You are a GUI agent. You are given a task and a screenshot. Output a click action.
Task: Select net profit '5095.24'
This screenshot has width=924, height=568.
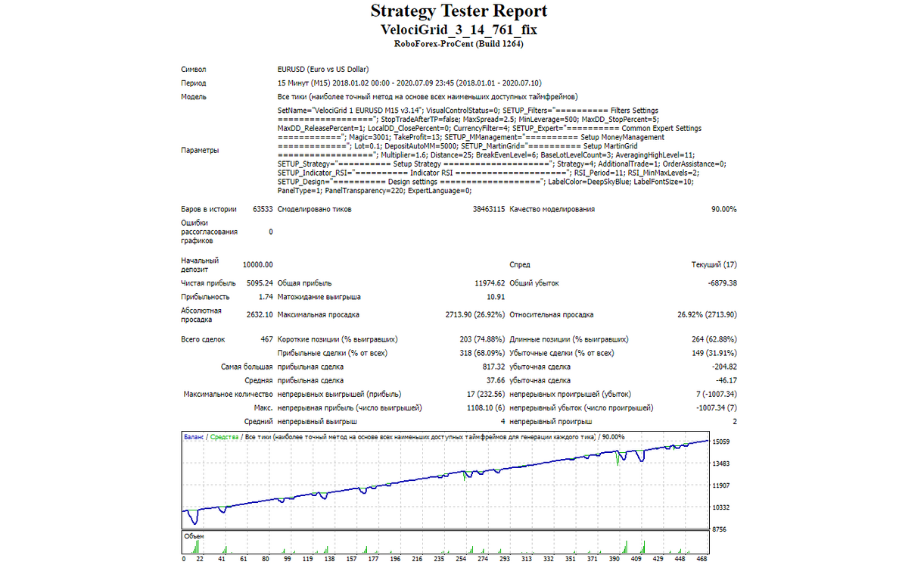click(260, 283)
